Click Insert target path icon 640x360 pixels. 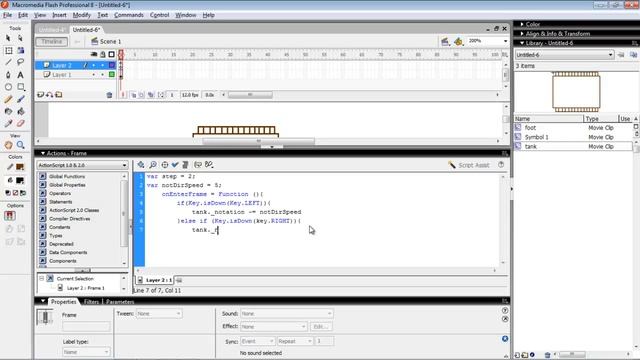pos(164,164)
